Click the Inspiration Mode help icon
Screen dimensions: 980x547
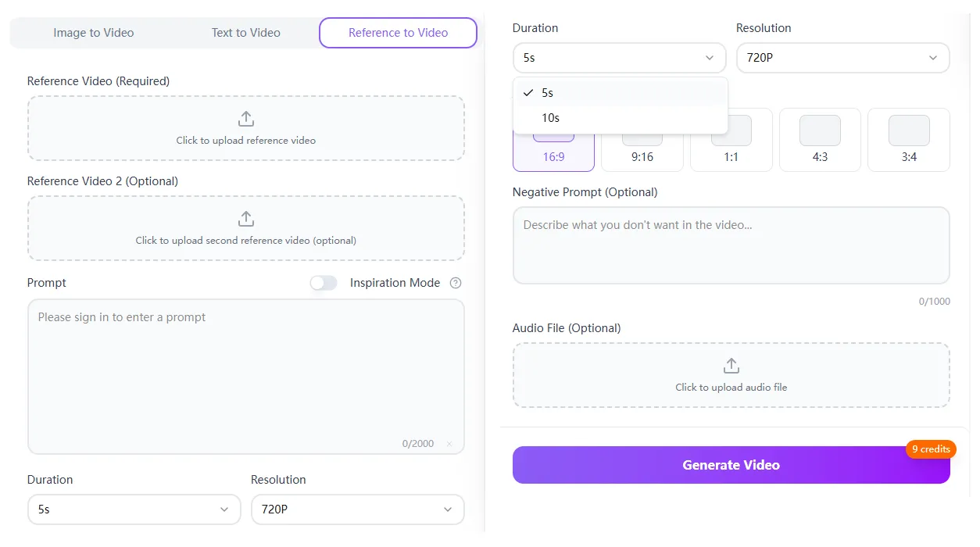click(x=456, y=283)
